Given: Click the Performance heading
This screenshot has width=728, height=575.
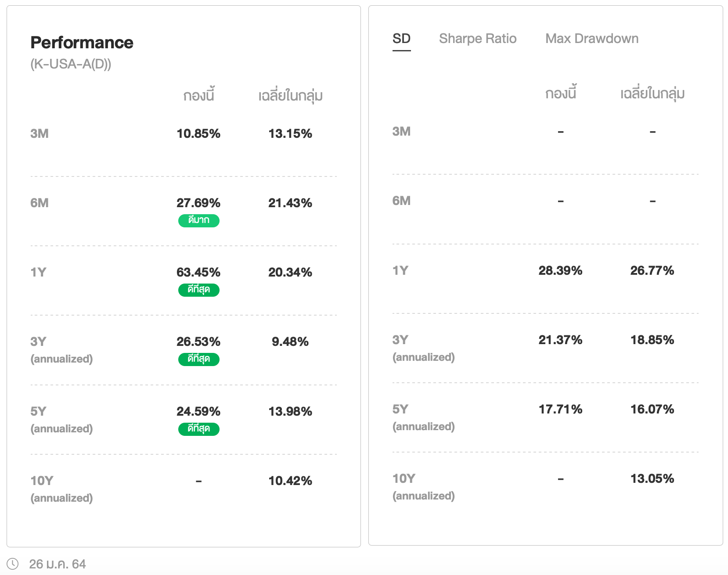Looking at the screenshot, I should pos(82,43).
